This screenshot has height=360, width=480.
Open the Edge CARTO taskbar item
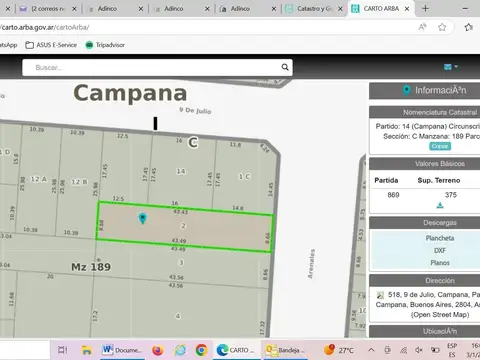(x=236, y=350)
